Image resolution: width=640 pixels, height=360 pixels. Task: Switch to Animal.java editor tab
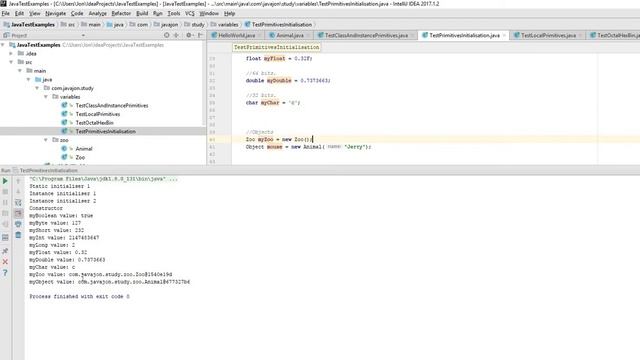click(289, 36)
